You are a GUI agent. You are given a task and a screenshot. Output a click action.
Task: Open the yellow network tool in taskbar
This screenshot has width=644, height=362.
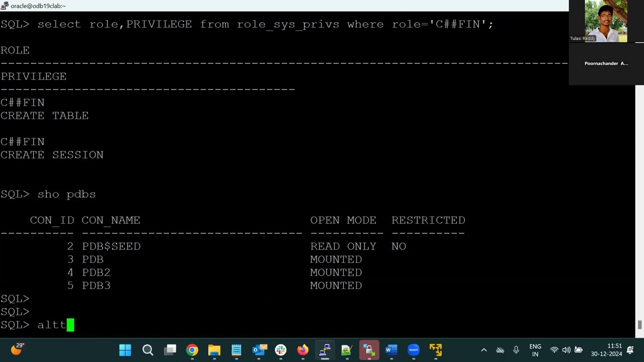tap(436, 350)
